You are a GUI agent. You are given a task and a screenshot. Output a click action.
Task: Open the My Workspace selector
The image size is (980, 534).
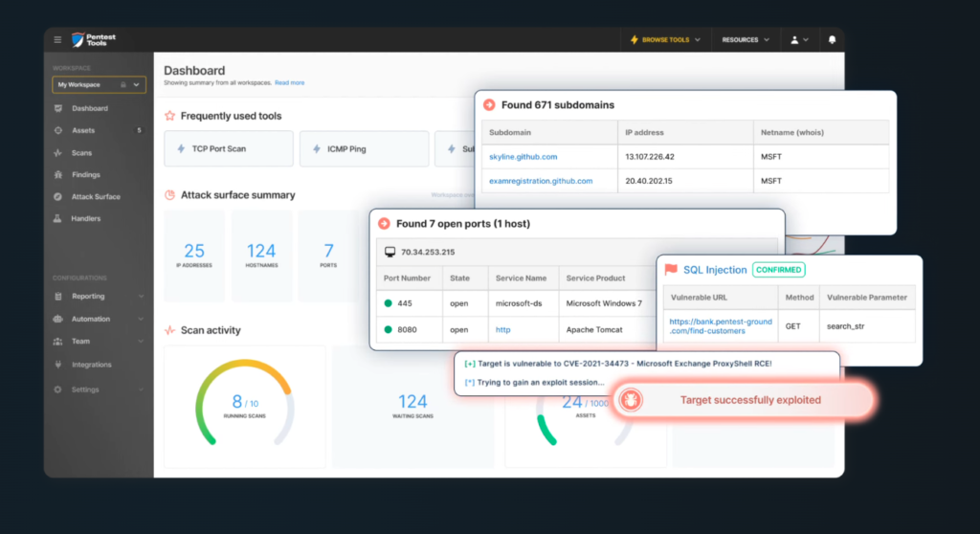(99, 84)
